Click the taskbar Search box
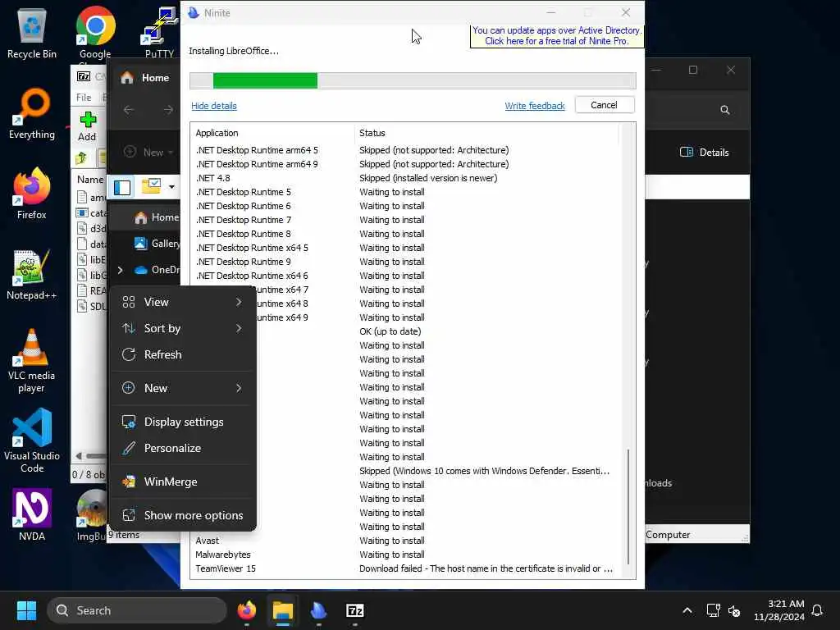 coord(137,610)
